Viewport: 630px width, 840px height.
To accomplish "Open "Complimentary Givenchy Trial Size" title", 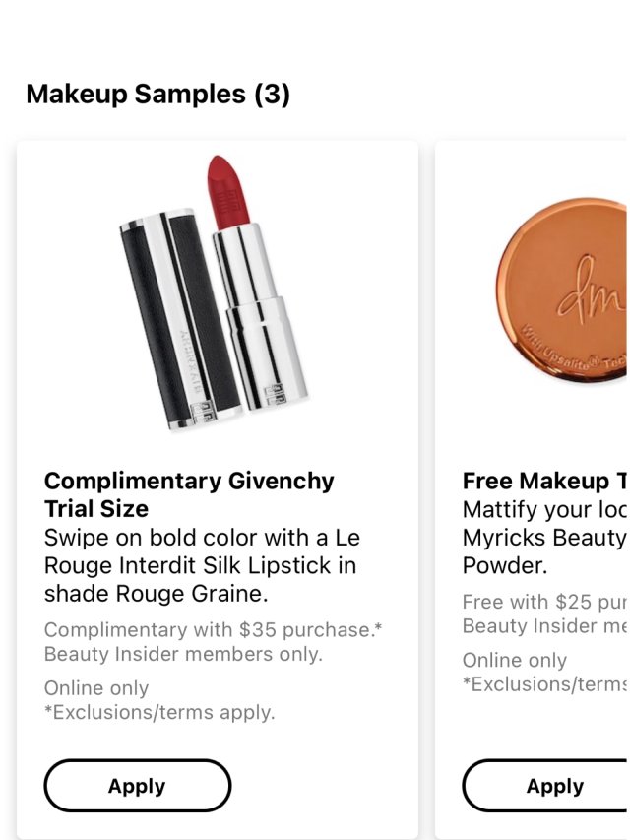I will (x=189, y=494).
